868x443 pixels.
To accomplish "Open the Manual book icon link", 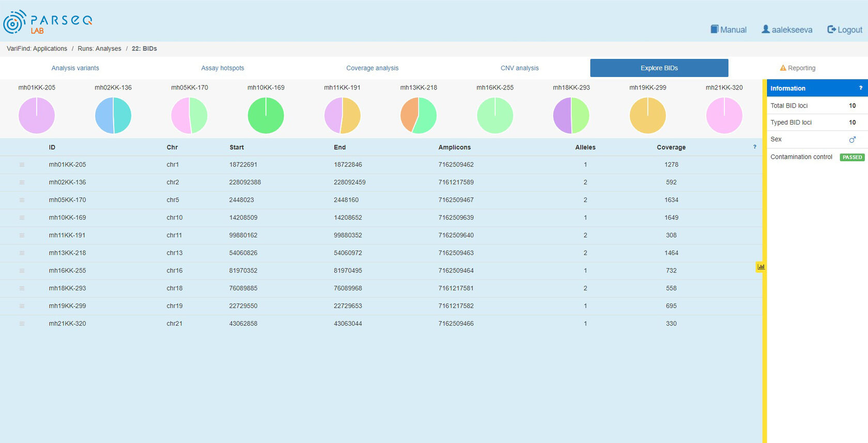I will pos(729,29).
